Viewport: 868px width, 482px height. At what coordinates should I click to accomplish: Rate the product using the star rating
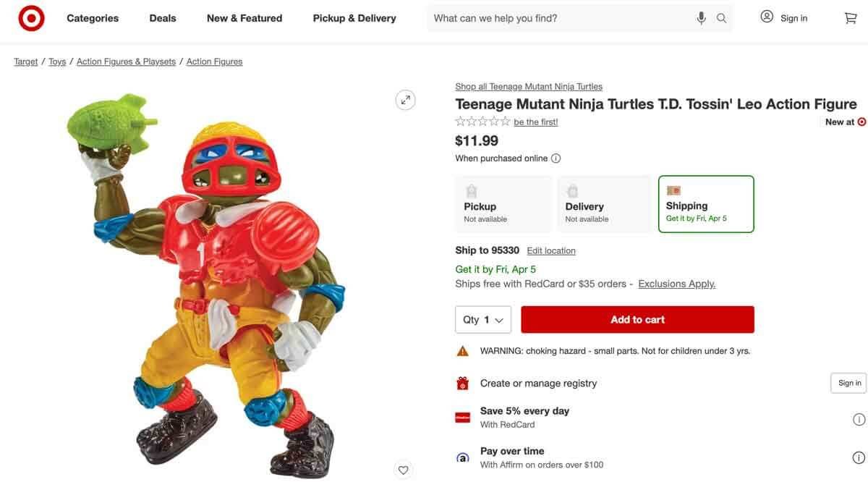coord(482,122)
